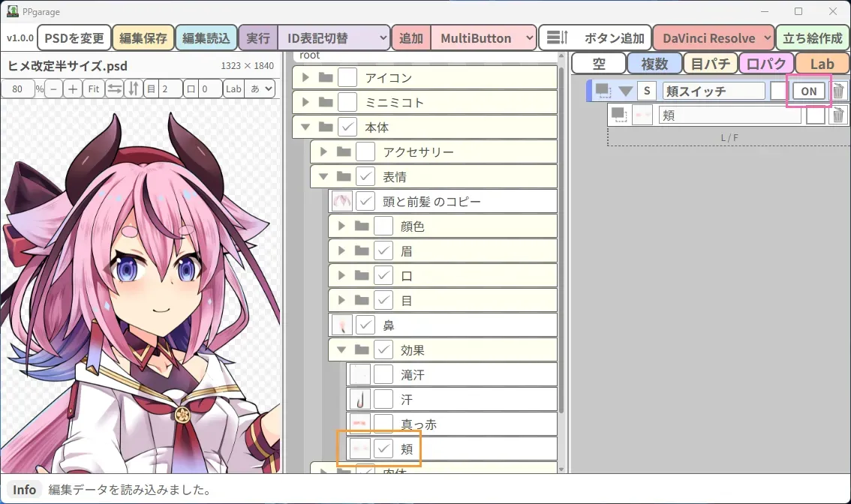Viewport: 851px width, 504px height.
Task: Click the 編集読込 button
Action: (x=206, y=38)
